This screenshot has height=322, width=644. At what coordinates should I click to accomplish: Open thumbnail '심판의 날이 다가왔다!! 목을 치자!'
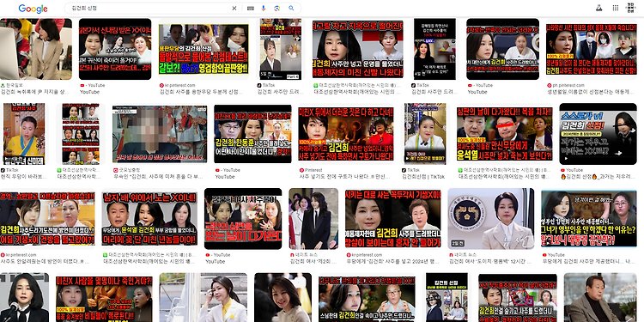click(504, 134)
